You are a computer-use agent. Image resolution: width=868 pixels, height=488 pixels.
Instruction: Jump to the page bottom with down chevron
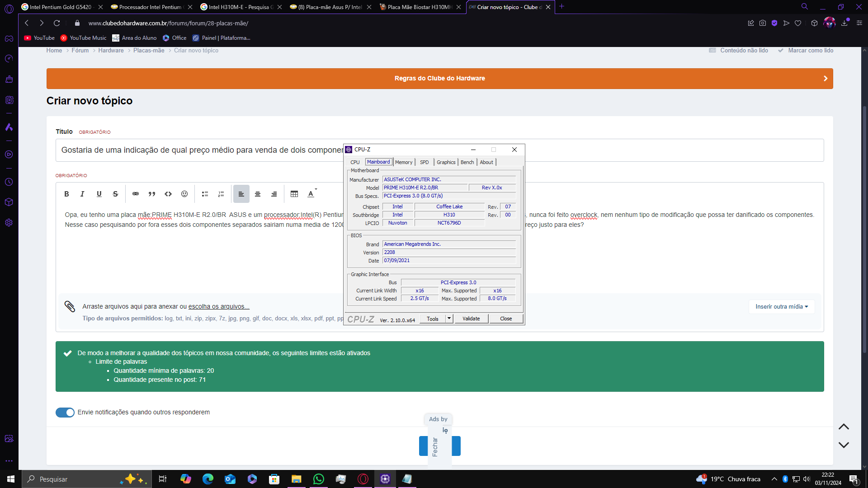[844, 445]
